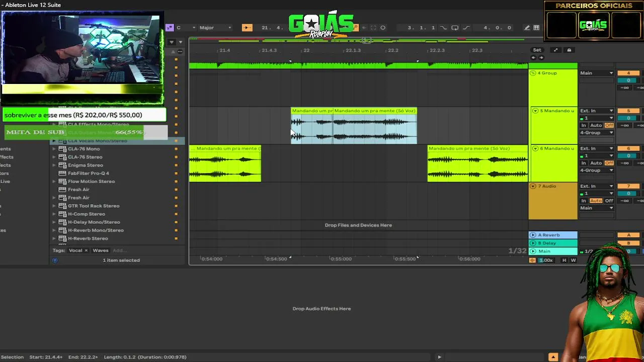This screenshot has width=644, height=362.
Task: Enable the Draw mode pencil
Action: click(x=527, y=28)
